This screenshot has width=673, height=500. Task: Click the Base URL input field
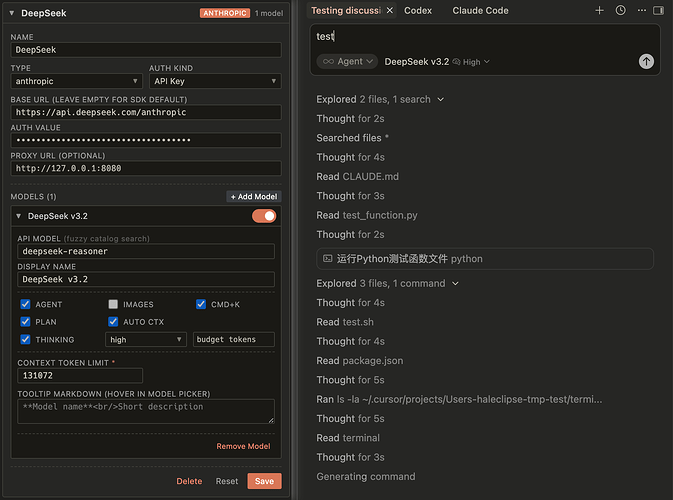coord(146,112)
